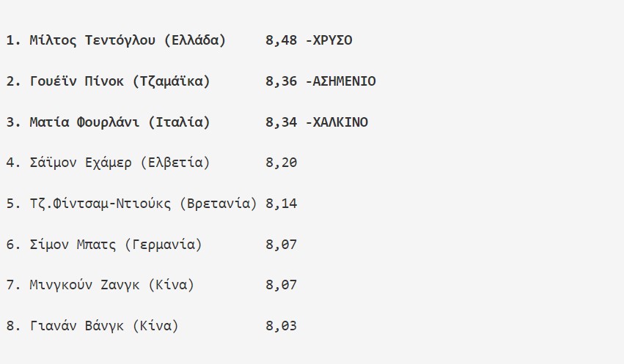624x364 pixels.
Task: Select the 8,34 score
Action: click(281, 122)
